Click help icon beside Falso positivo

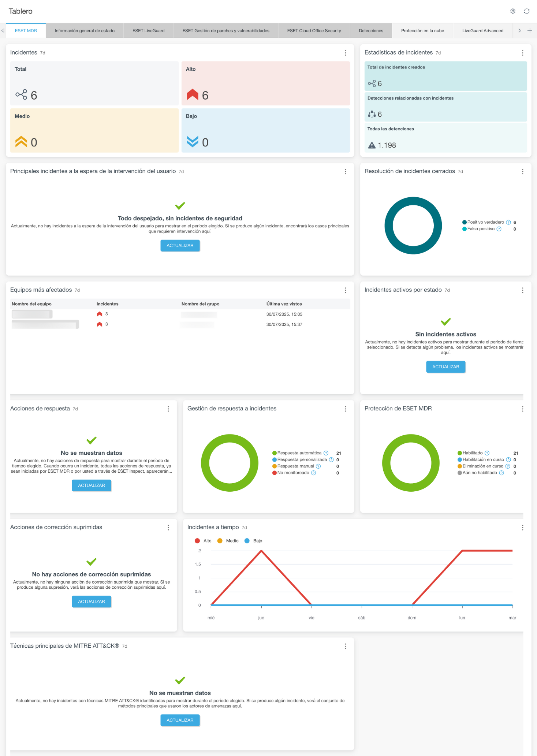(x=499, y=229)
